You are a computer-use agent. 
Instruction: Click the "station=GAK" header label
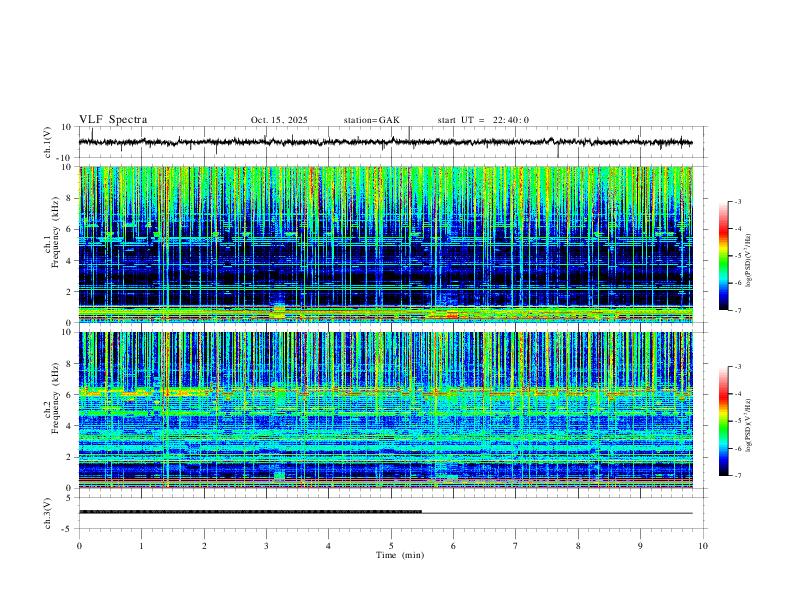[x=371, y=120]
